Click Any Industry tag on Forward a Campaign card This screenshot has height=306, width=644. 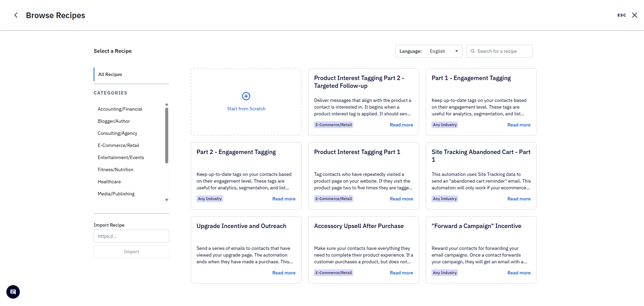(x=445, y=273)
